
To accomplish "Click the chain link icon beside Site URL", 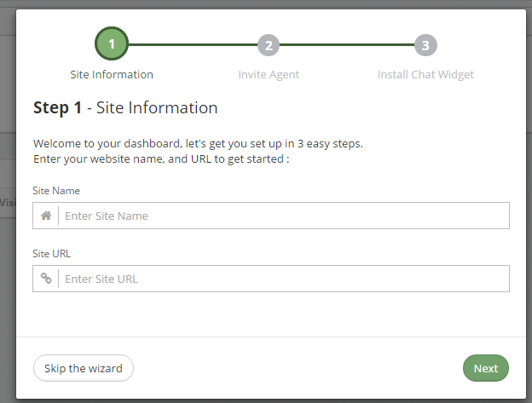I will coord(46,279).
